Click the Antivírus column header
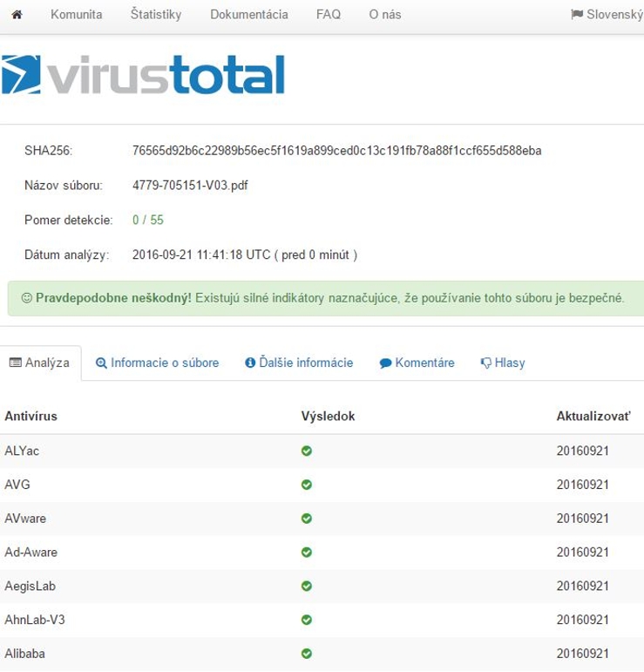Screen dimensions: 644x672 click(31, 416)
